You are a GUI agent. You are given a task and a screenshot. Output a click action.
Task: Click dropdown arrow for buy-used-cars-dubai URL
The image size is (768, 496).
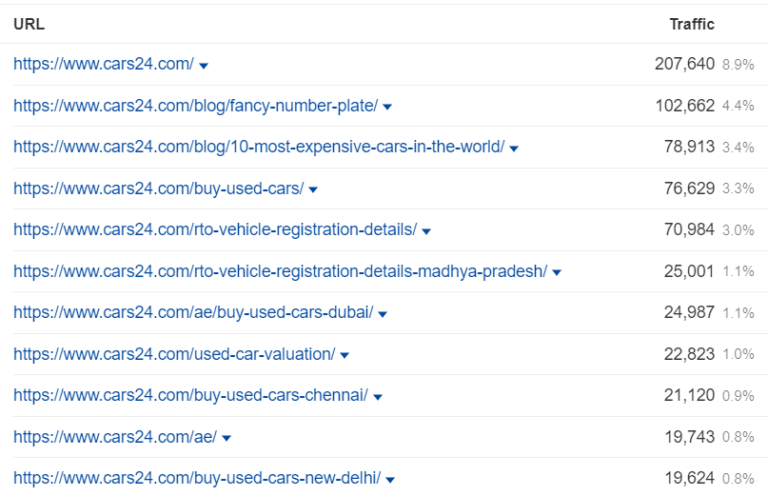coord(383,314)
